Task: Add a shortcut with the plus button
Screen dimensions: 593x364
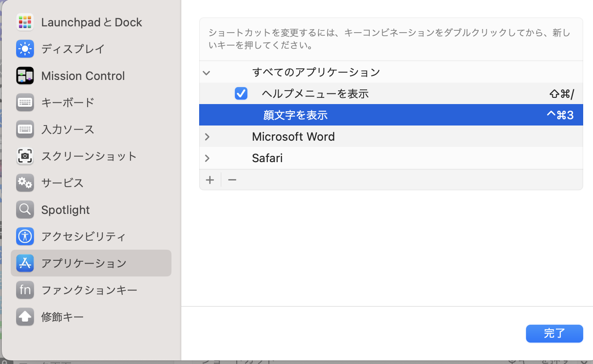Action: pos(210,180)
